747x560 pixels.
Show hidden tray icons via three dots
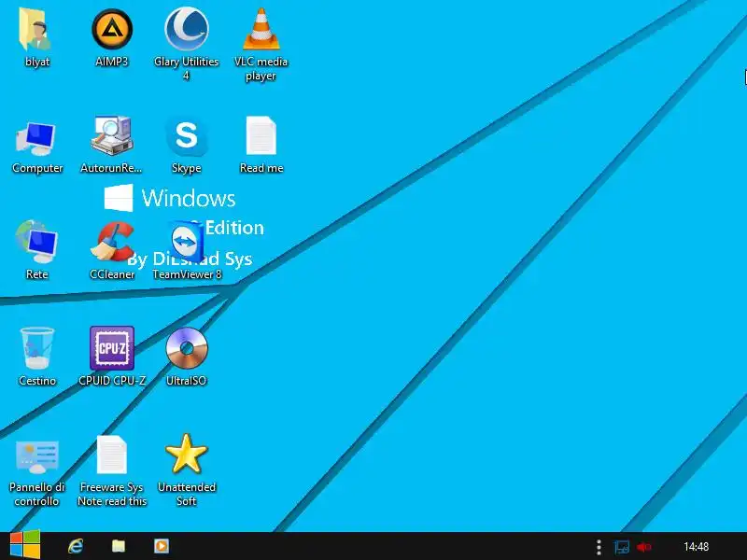[599, 547]
